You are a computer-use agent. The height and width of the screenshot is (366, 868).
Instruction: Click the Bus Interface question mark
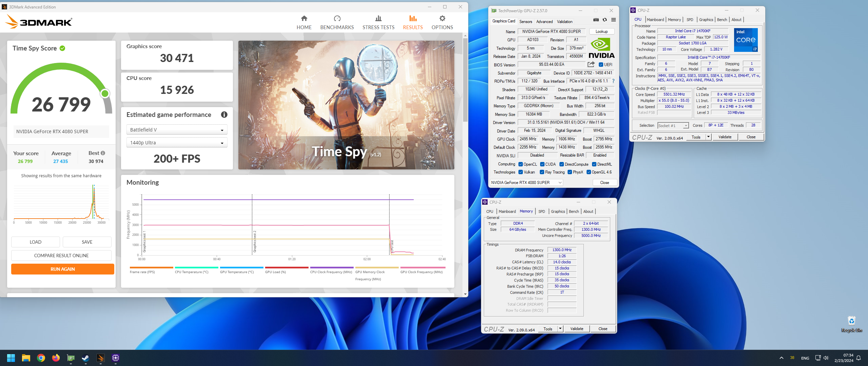[x=613, y=81]
